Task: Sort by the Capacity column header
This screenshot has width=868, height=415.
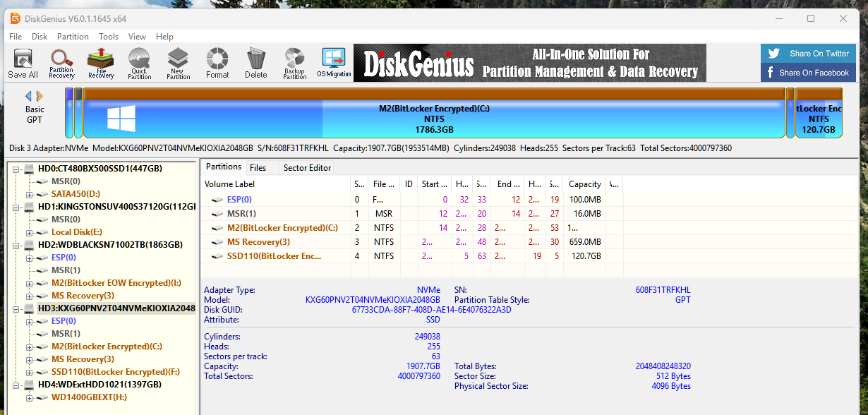Action: point(584,184)
